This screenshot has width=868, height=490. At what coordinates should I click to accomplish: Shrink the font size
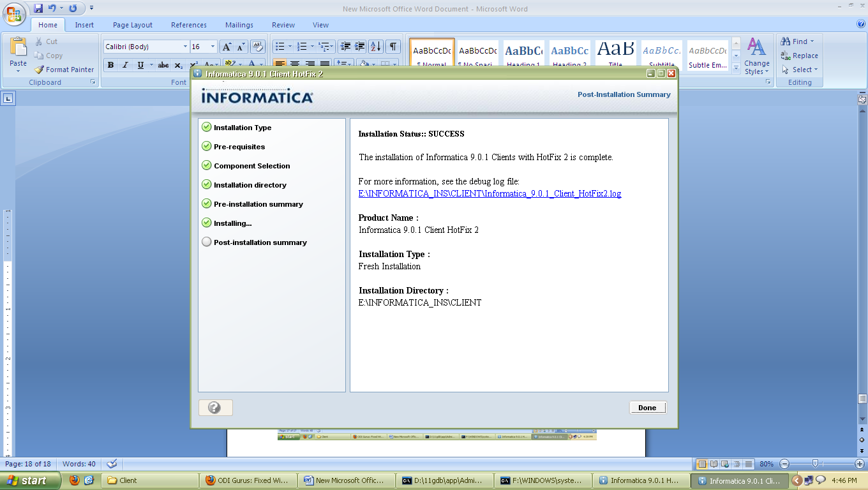point(241,47)
